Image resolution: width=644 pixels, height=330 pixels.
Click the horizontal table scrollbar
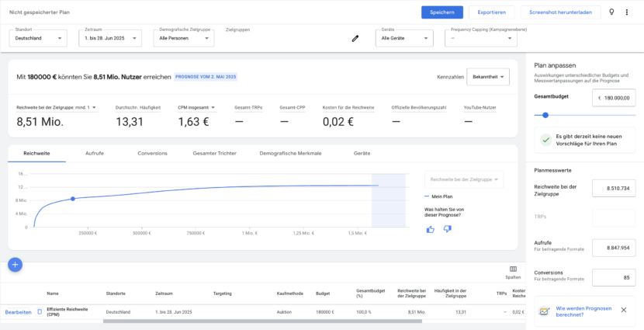[262, 321]
